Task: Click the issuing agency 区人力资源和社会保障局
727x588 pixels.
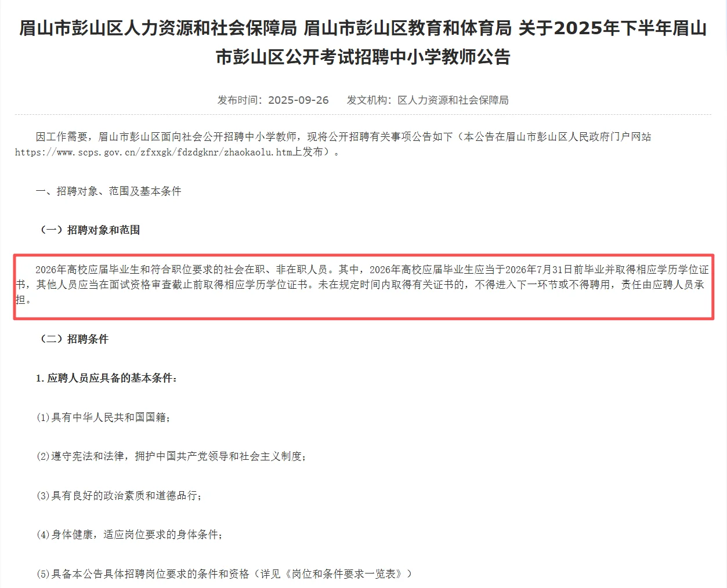Action: click(x=453, y=100)
